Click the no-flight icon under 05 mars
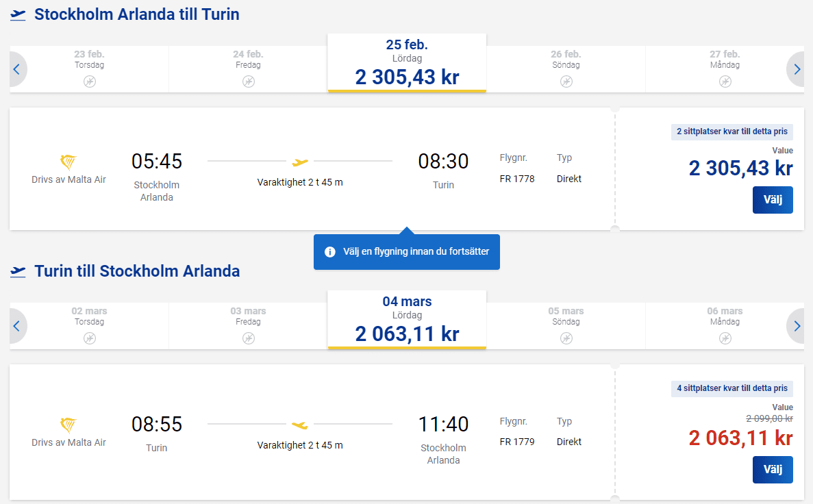Image resolution: width=813 pixels, height=504 pixels. (566, 338)
